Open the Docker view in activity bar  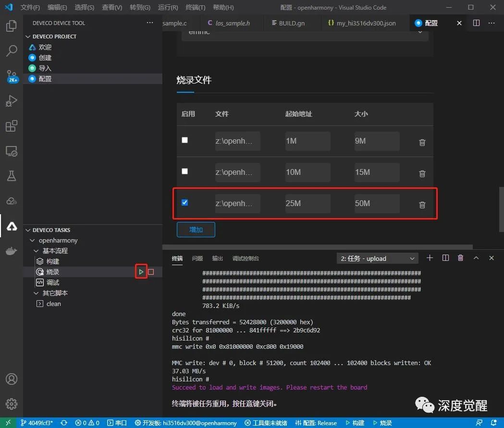coord(12,251)
